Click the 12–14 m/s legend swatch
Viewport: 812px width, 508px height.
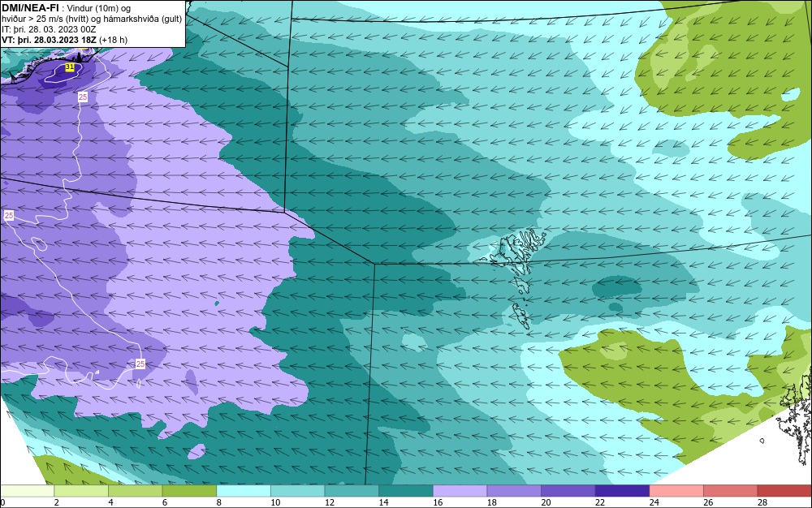tap(352, 491)
